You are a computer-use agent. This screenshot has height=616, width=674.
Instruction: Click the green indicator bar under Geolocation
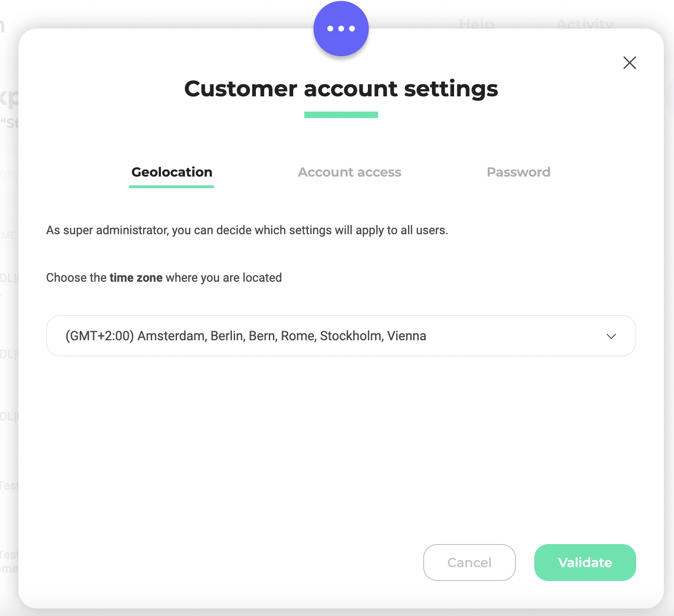171,187
